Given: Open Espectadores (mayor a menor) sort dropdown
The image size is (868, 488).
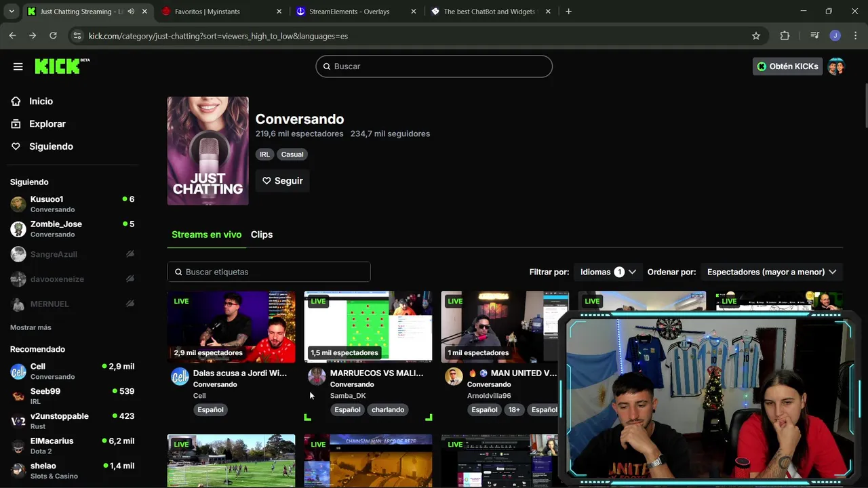Looking at the screenshot, I should (x=772, y=272).
